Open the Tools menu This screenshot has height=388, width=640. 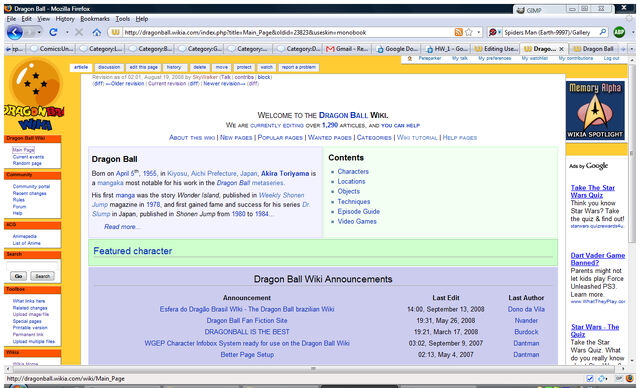[x=122, y=19]
